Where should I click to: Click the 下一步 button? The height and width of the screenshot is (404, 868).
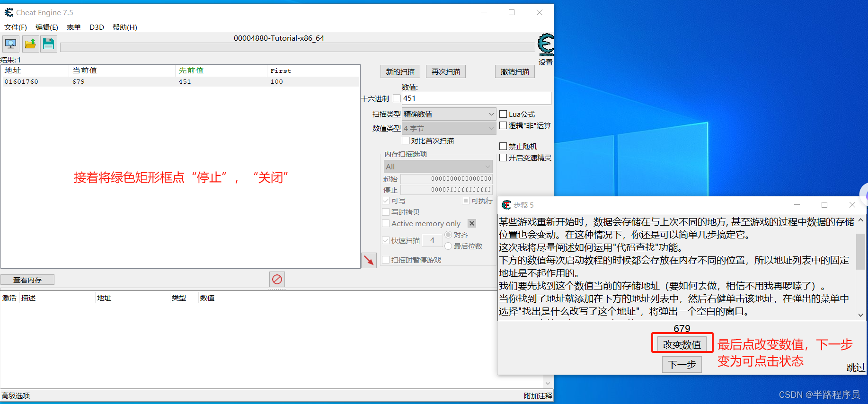682,364
